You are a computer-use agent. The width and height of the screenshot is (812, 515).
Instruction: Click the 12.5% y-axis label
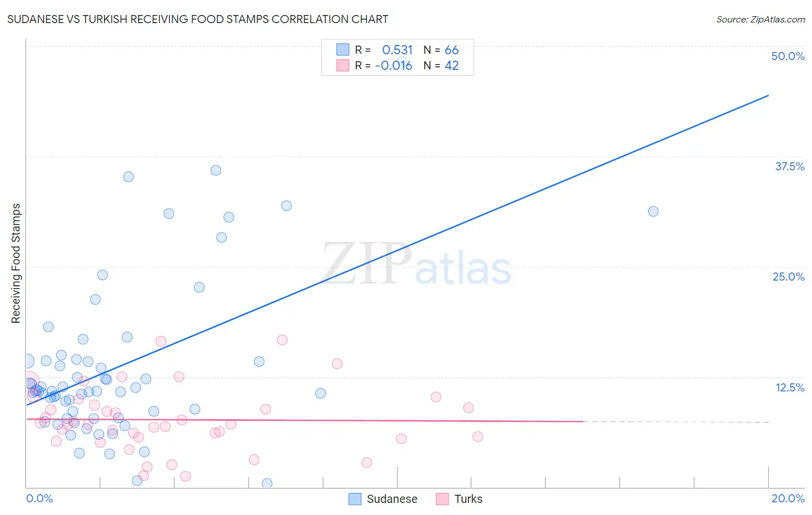789,387
